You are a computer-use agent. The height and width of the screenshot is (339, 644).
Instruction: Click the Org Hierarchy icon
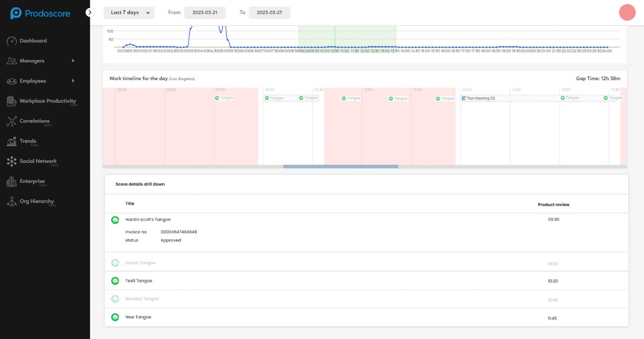coord(11,202)
